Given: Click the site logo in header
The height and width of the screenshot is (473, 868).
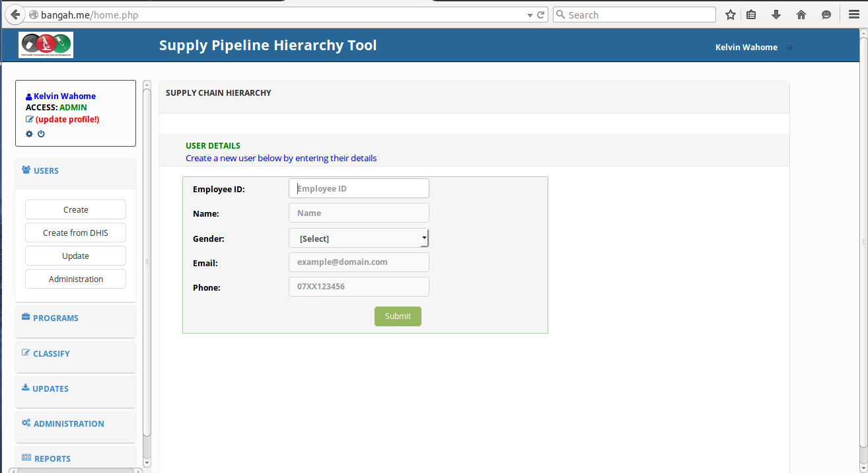Looking at the screenshot, I should (46, 45).
